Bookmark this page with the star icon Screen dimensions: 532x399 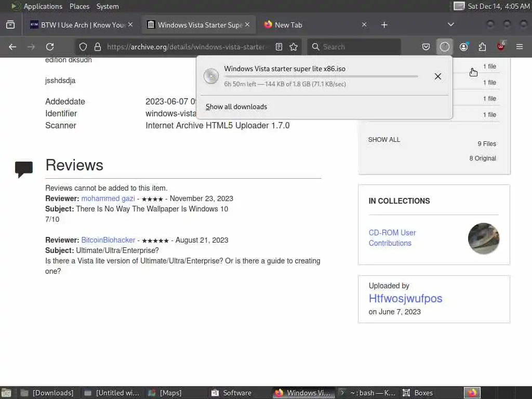click(x=294, y=47)
